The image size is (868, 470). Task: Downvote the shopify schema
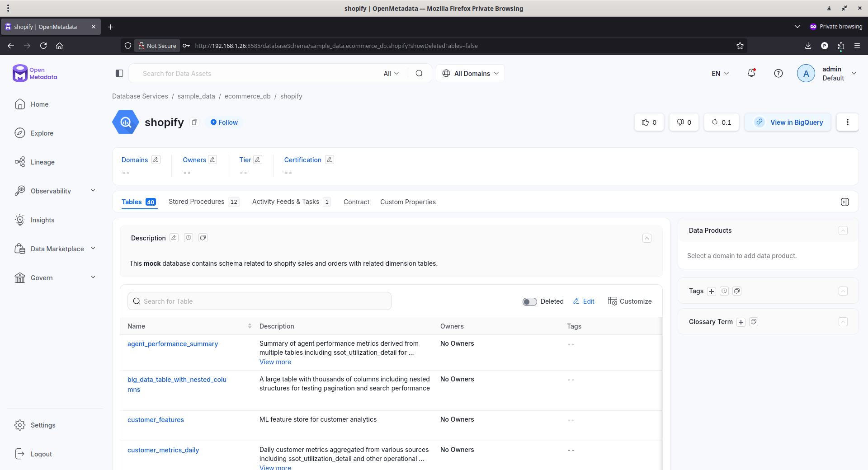click(x=684, y=122)
